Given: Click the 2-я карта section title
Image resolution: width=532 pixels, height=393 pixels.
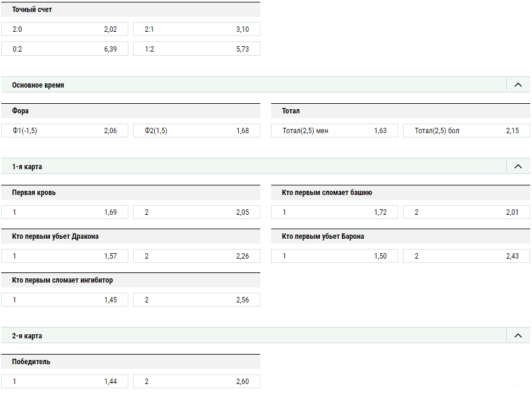Looking at the screenshot, I should [x=27, y=336].
